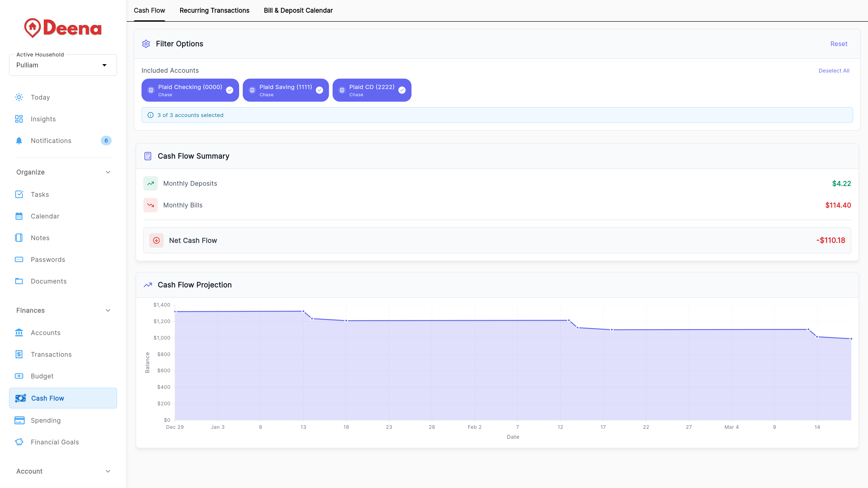868x488 pixels.
Task: Open the Notifications bell with 6 alerts
Action: coord(19,141)
